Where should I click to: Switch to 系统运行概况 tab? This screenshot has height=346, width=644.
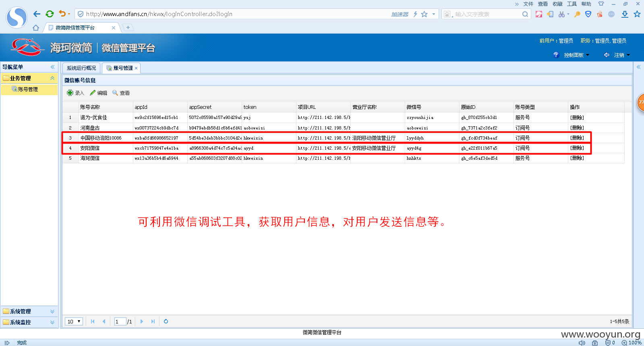click(81, 68)
